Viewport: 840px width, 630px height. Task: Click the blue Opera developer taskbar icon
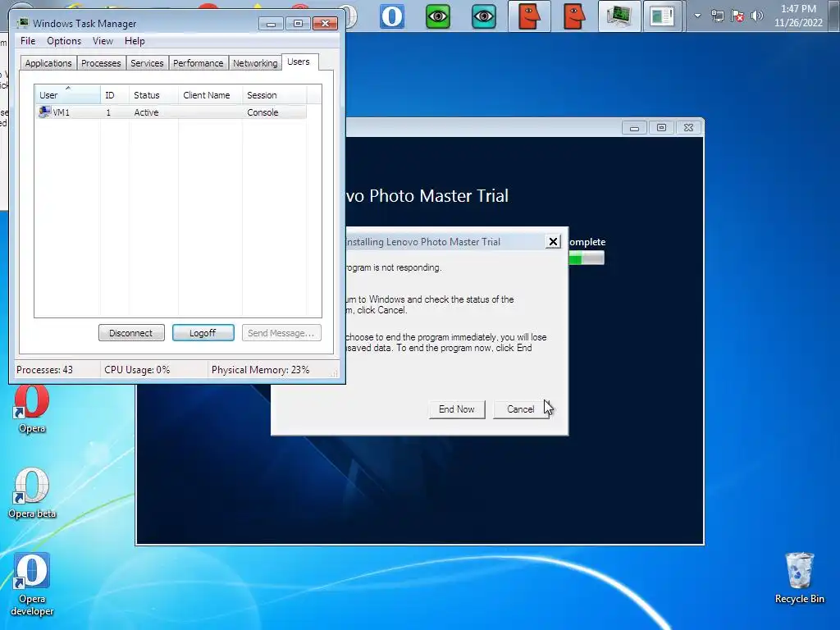pyautogui.click(x=391, y=16)
